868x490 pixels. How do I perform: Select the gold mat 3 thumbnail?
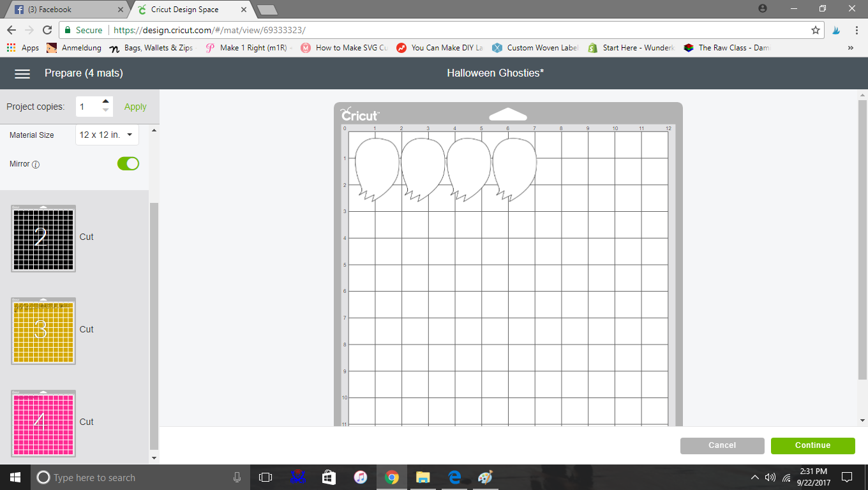[43, 330]
